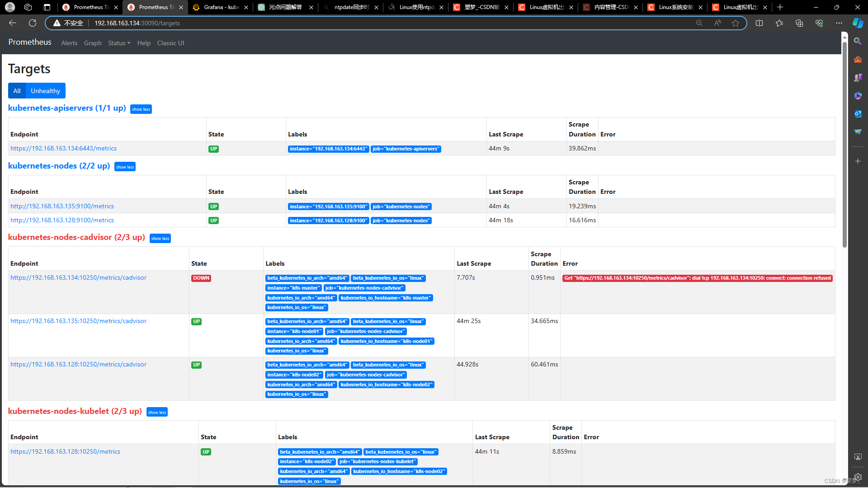The image size is (868, 488).
Task: Collapse kubernetes-nodes-kubelet with show less
Action: click(x=157, y=412)
